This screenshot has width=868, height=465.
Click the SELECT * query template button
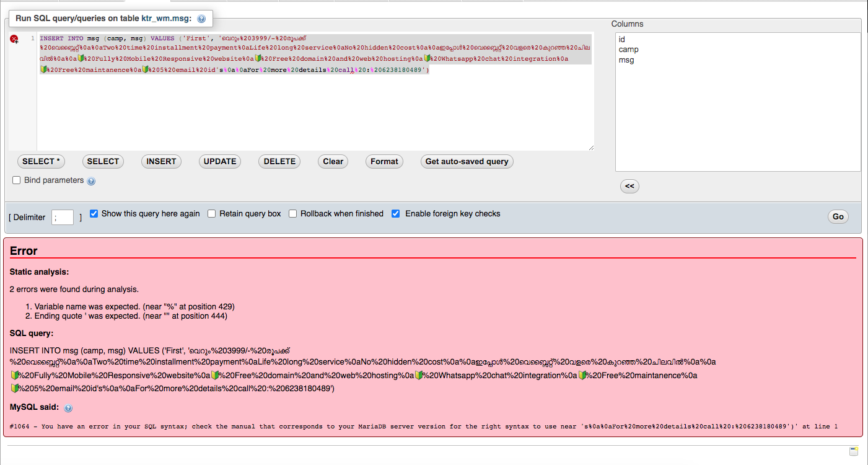tap(41, 161)
